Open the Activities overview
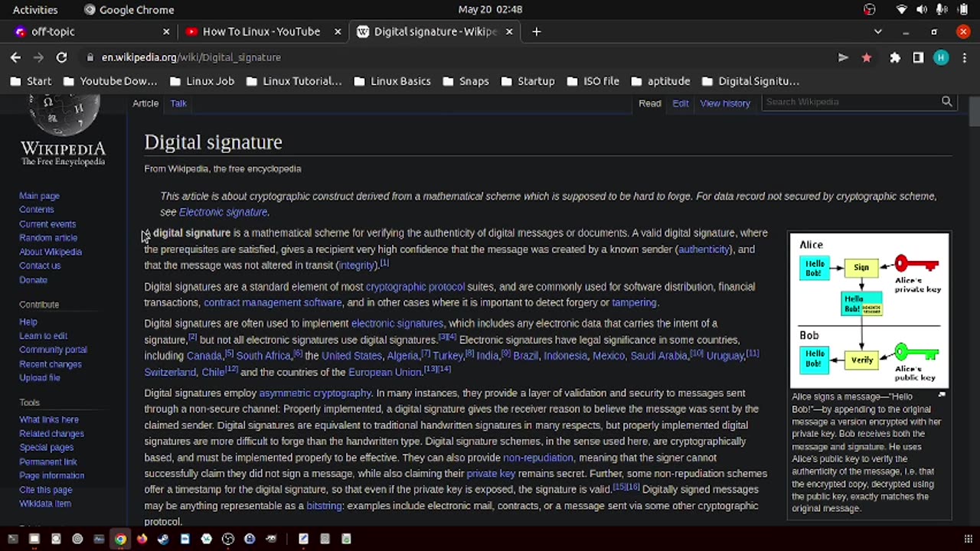The width and height of the screenshot is (980, 551). pyautogui.click(x=35, y=9)
